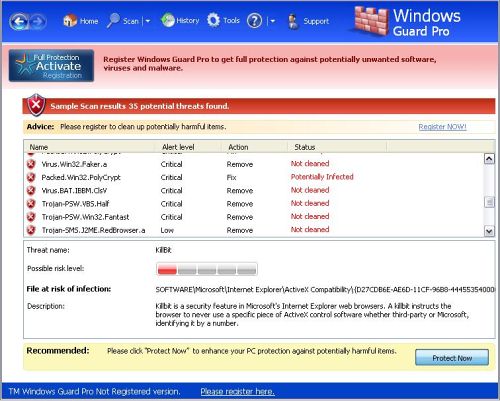
Task: Select the Trojan-PSW.VBS.Half threat row
Action: pos(254,204)
